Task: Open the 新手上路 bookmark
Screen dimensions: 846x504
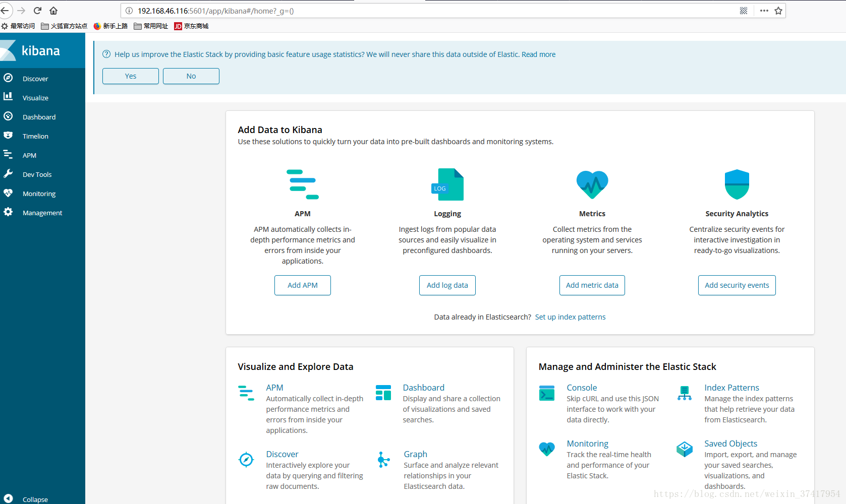Action: pos(110,26)
